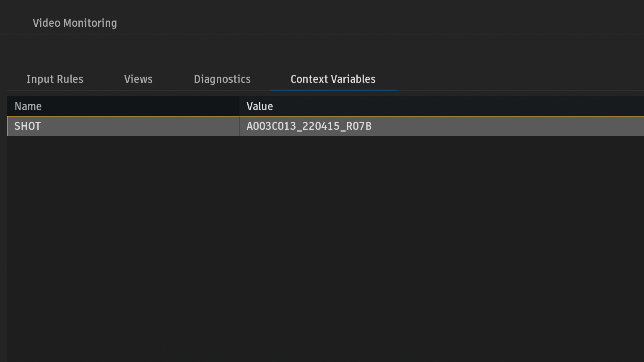Select the Context Variables tab
Image resolution: width=644 pixels, height=362 pixels.
[333, 79]
